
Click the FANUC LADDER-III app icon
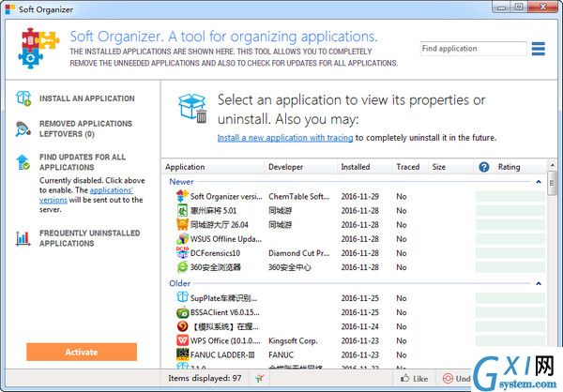(182, 354)
